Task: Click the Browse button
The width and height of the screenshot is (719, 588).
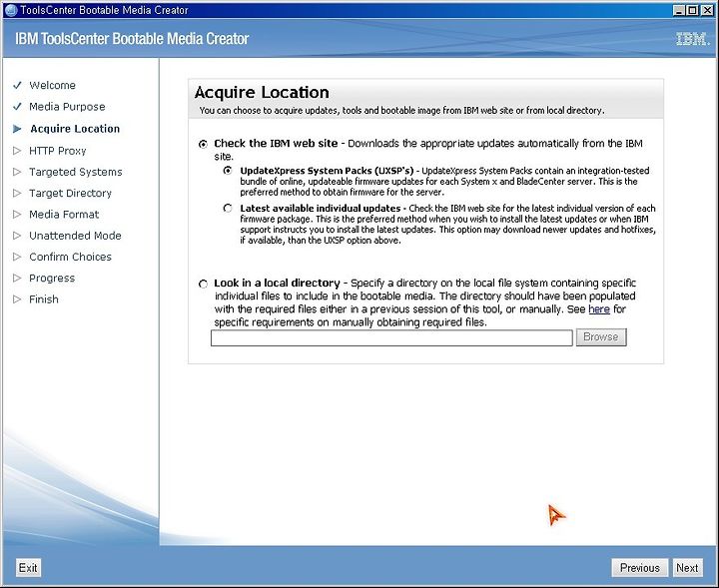Action: click(601, 337)
